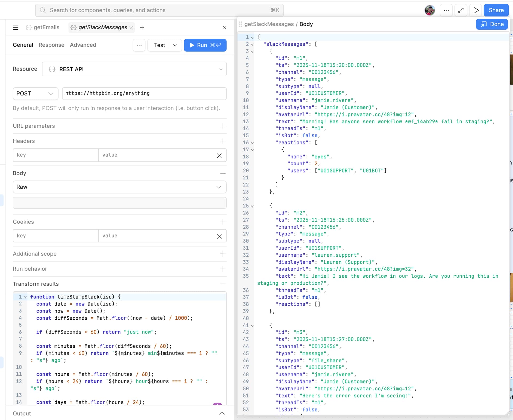
Task: Collapse the Transform results section
Action: 223,284
